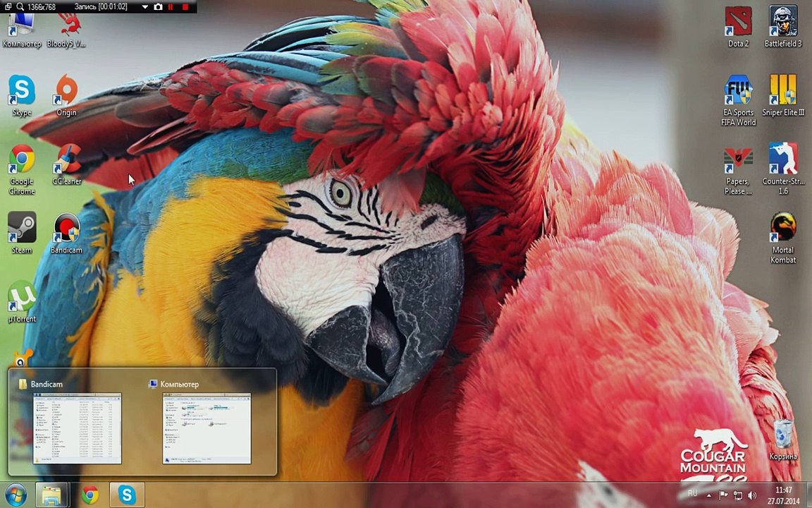The width and height of the screenshot is (812, 508).
Task: Select the Bandicam desktop icon
Action: tap(66, 234)
